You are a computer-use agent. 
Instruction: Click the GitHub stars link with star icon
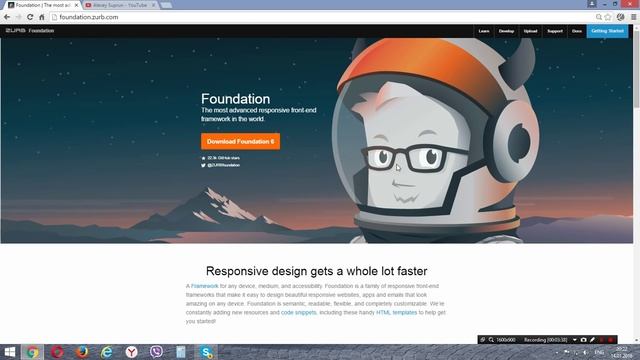[221, 158]
